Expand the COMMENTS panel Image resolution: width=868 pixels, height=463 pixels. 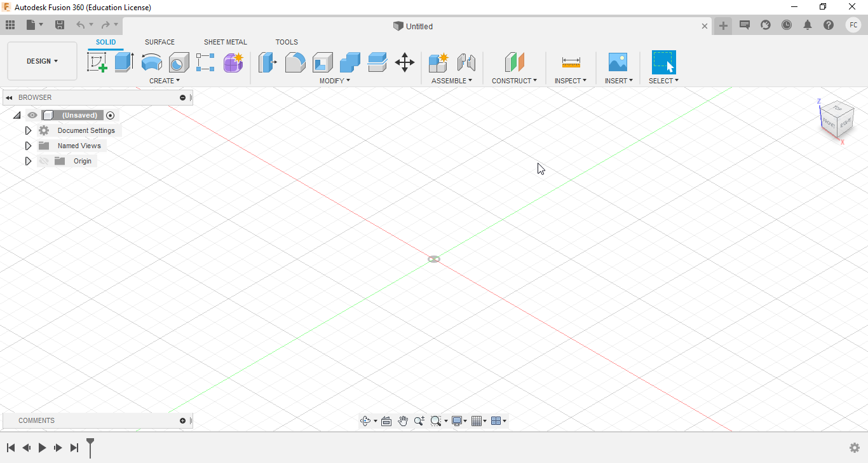click(x=183, y=420)
